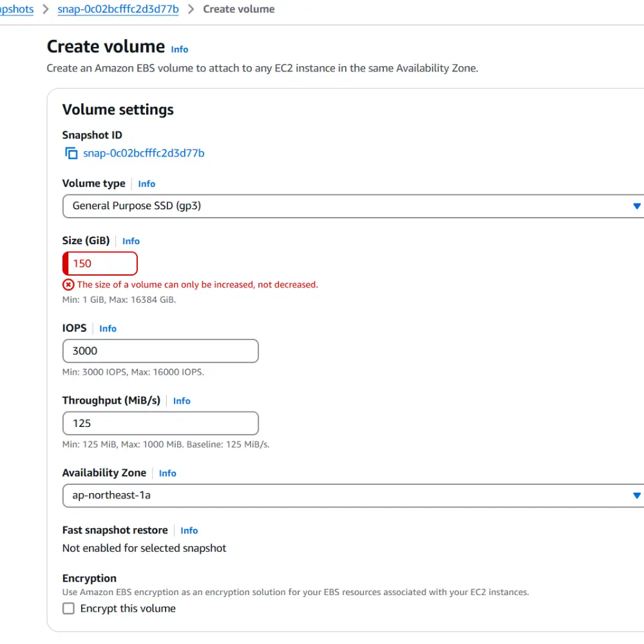Click the Info link beside IOPS
This screenshot has width=644, height=644.
coord(108,329)
